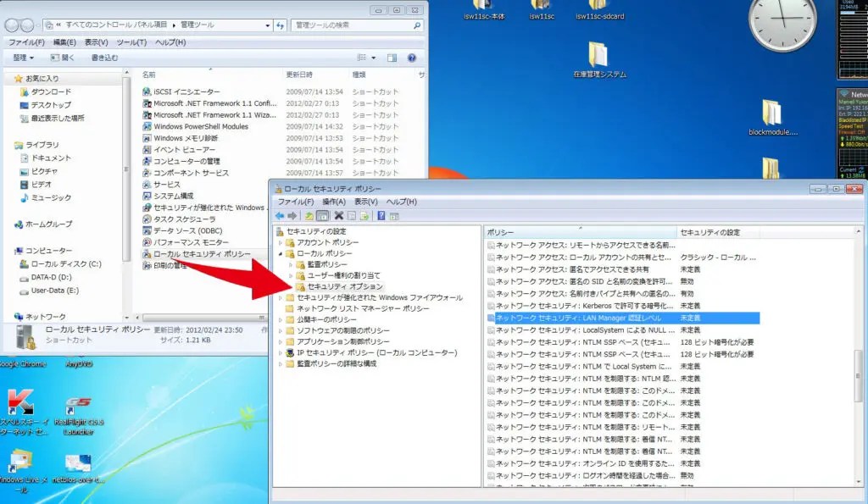Image resolution: width=868 pixels, height=504 pixels.
Task: Click the 更新日時 column header in Explorer
Action: pyautogui.click(x=315, y=75)
